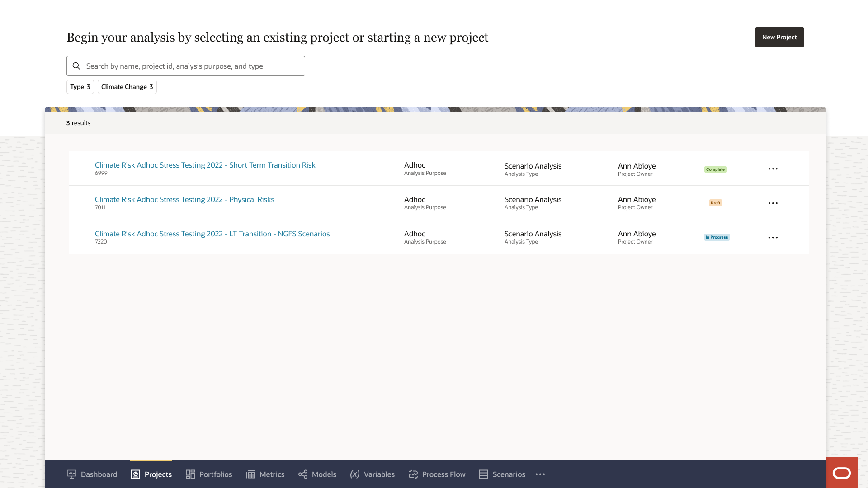Click the red Oracle logo button

click(x=842, y=473)
